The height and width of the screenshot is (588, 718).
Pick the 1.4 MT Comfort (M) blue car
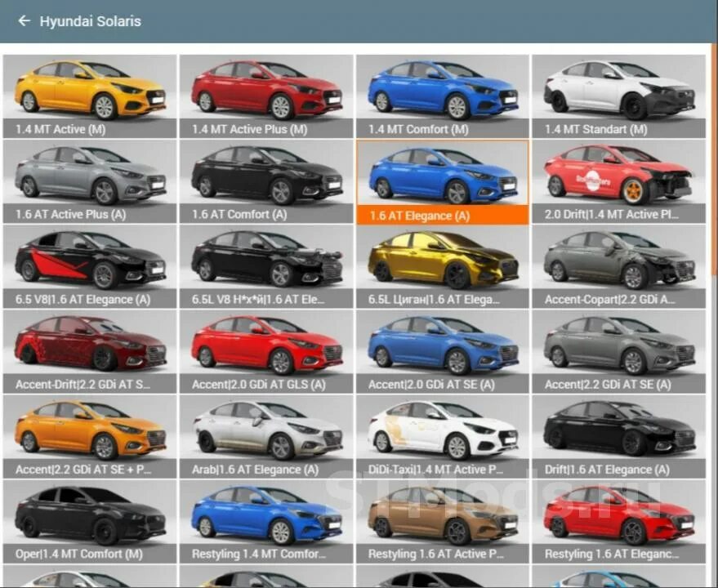tap(443, 96)
